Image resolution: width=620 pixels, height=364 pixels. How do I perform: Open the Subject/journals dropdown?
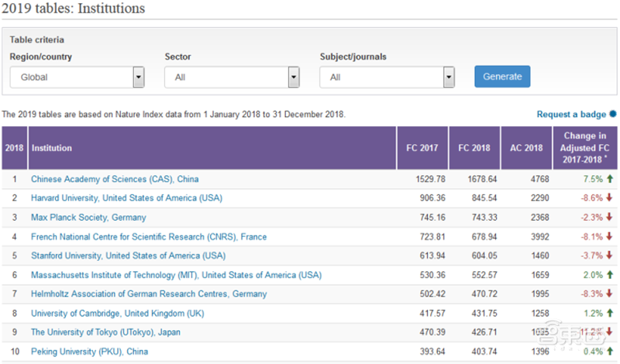[387, 77]
